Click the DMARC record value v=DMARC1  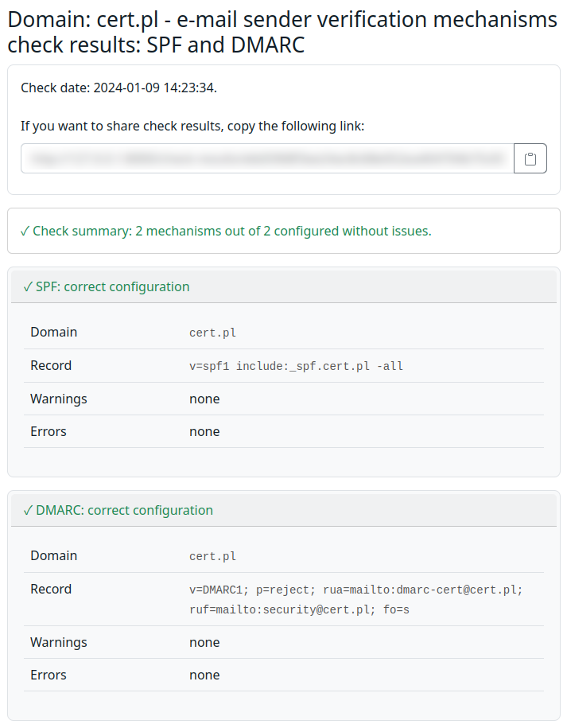pyautogui.click(x=355, y=599)
